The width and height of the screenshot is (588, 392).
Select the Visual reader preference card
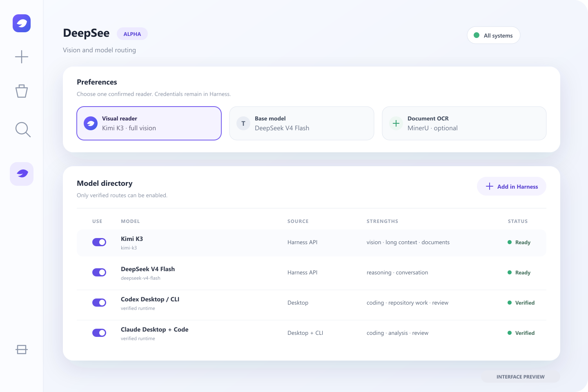149,123
